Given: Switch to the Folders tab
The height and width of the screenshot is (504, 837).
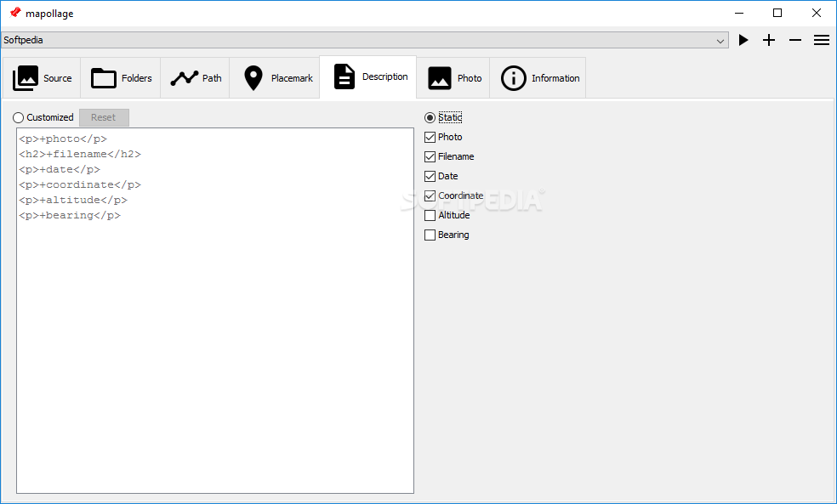Looking at the screenshot, I should [121, 78].
